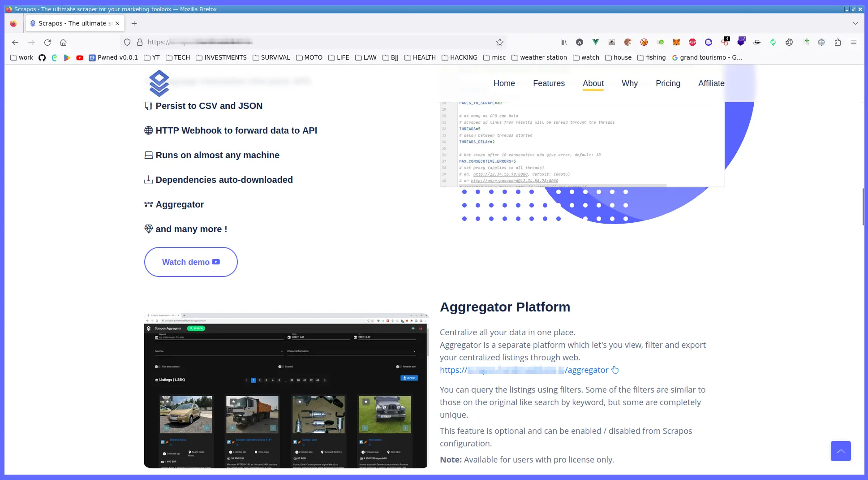The width and height of the screenshot is (868, 480).
Task: Go to Home nav item
Action: (504, 83)
